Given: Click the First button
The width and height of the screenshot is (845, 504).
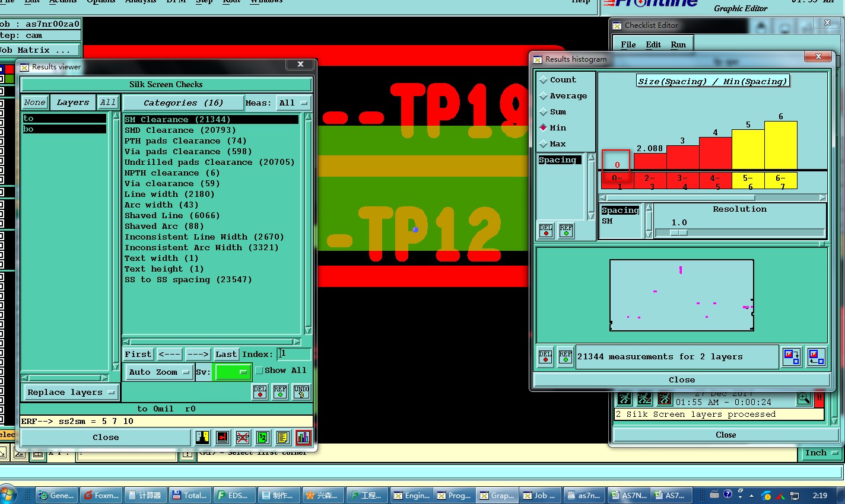Looking at the screenshot, I should click(x=138, y=354).
